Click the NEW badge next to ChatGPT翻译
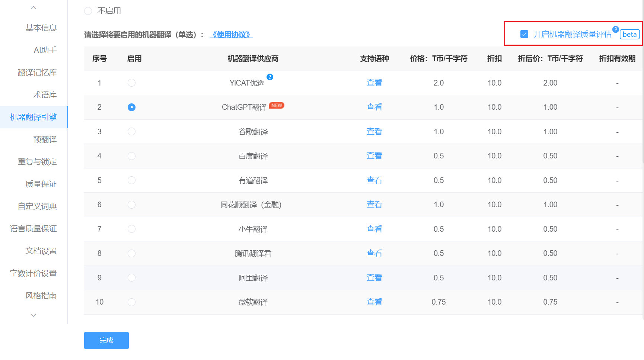 click(277, 105)
